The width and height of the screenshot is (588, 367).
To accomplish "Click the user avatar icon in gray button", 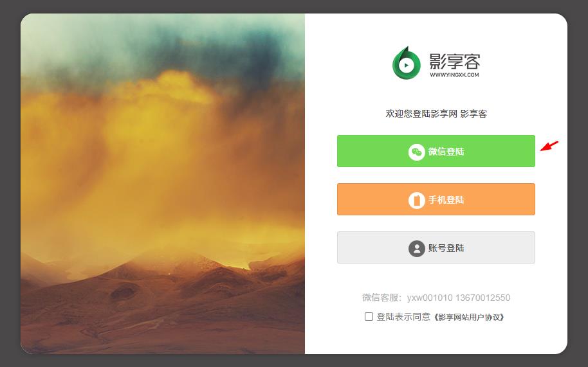I will tap(416, 248).
